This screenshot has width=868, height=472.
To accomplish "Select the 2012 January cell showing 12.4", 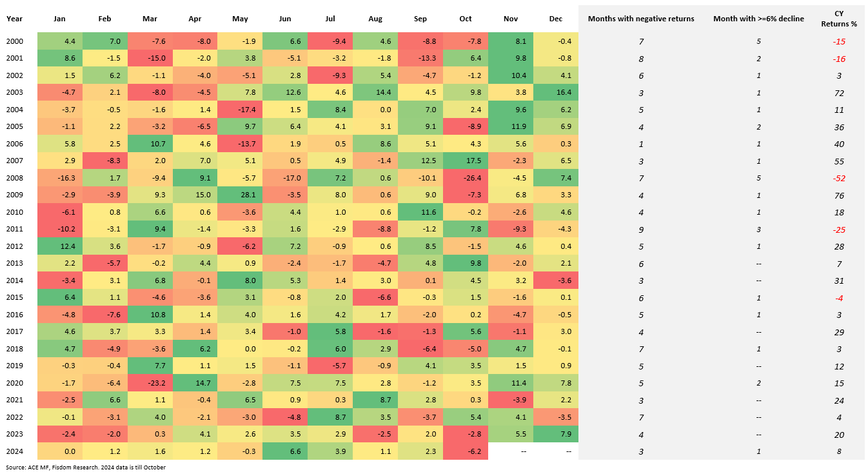I will [59, 246].
